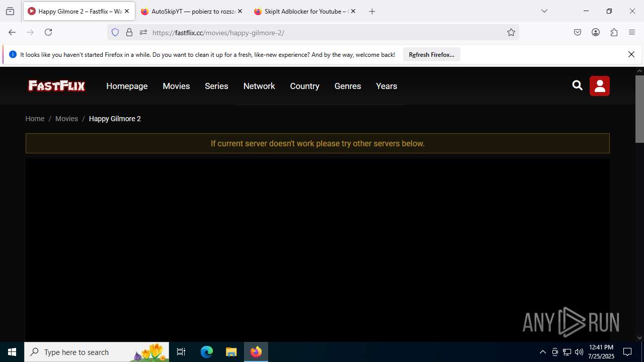
Task: Show site info via padlock icon
Action: (129, 32)
